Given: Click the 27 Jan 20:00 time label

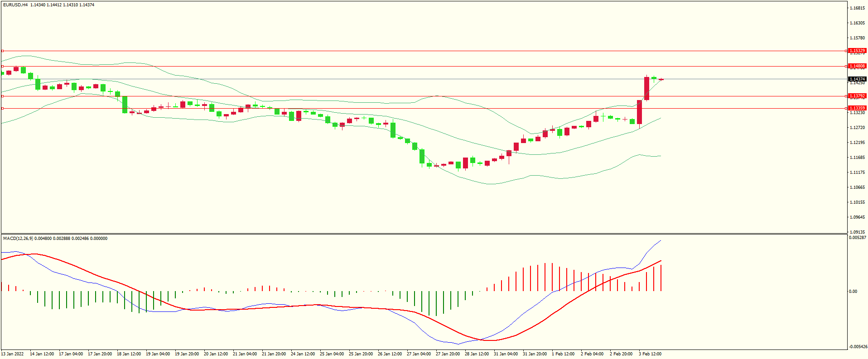Looking at the screenshot, I should [447, 354].
